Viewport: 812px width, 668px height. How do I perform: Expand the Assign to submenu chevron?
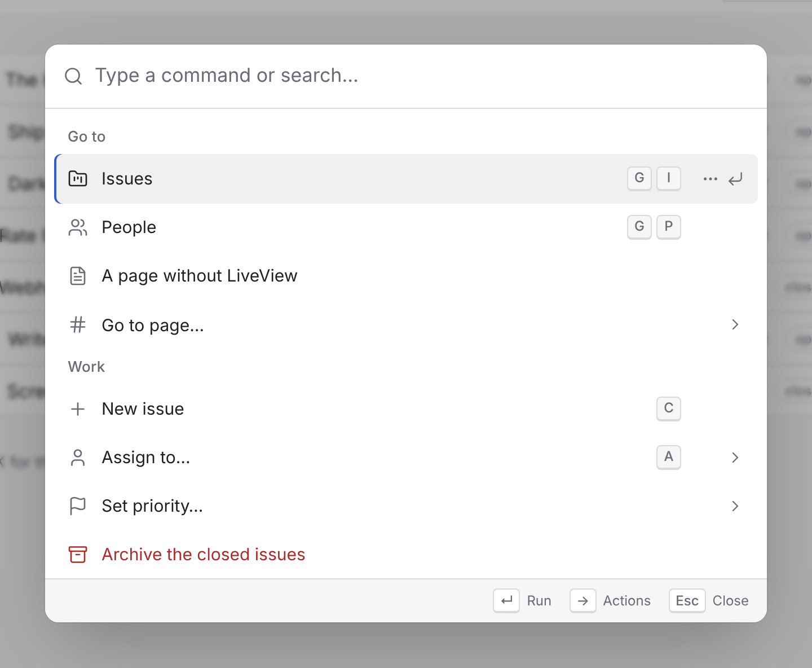(735, 458)
